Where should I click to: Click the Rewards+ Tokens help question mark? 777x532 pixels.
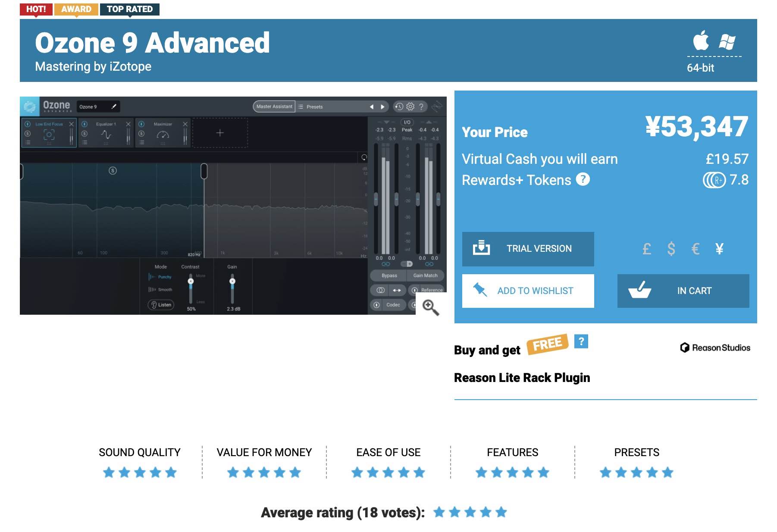coord(583,179)
